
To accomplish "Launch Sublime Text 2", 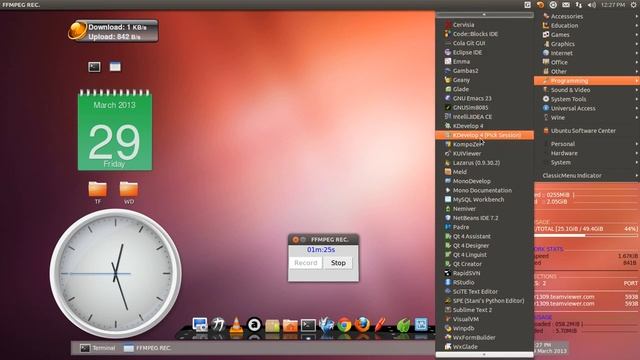I will [x=484, y=310].
